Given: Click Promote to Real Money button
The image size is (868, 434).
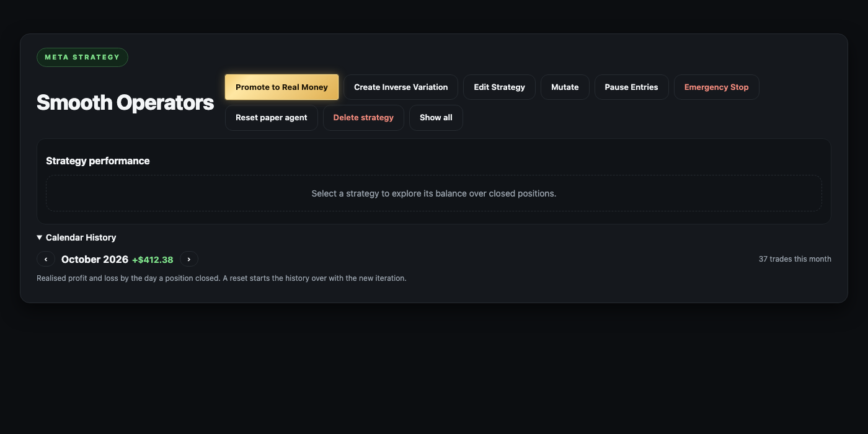Looking at the screenshot, I should (x=281, y=87).
